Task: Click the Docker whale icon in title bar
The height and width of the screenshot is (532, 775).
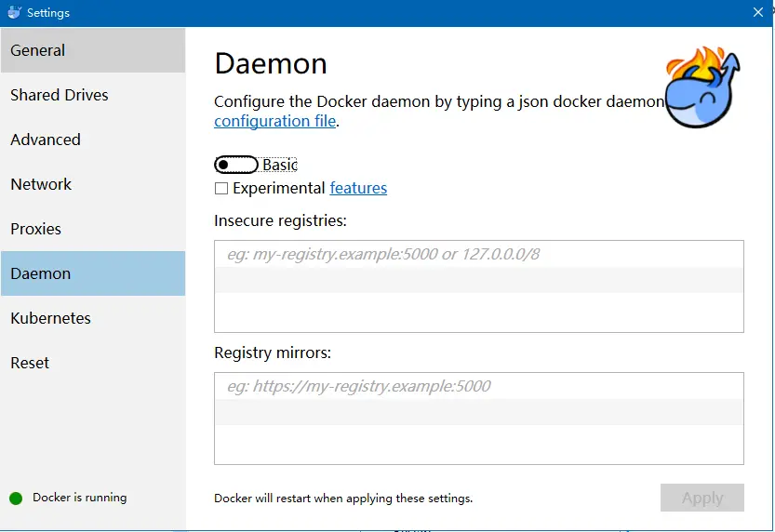Action: 14,12
